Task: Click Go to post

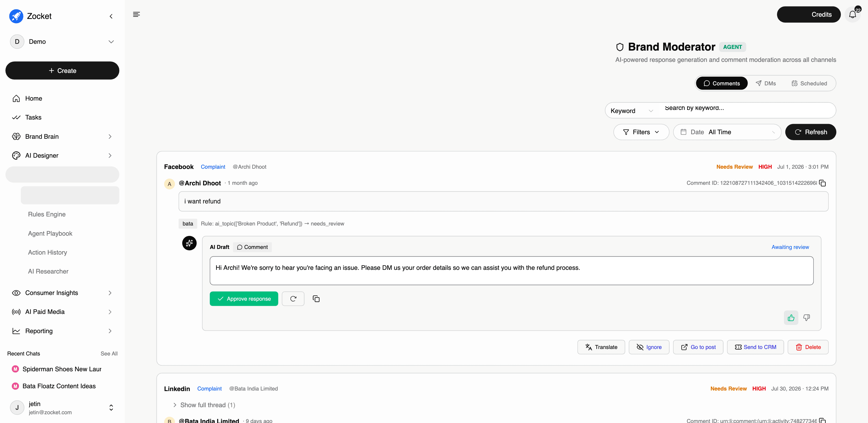Action: click(698, 347)
